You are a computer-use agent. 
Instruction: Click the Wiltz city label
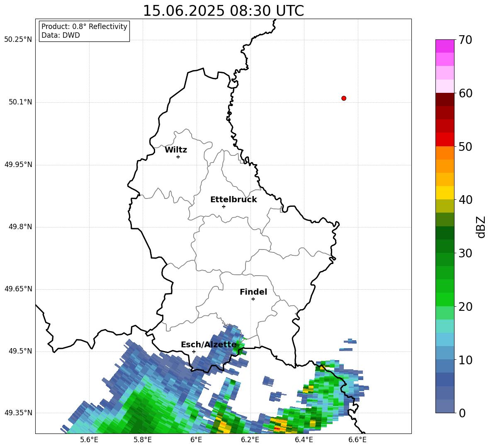pos(176,150)
